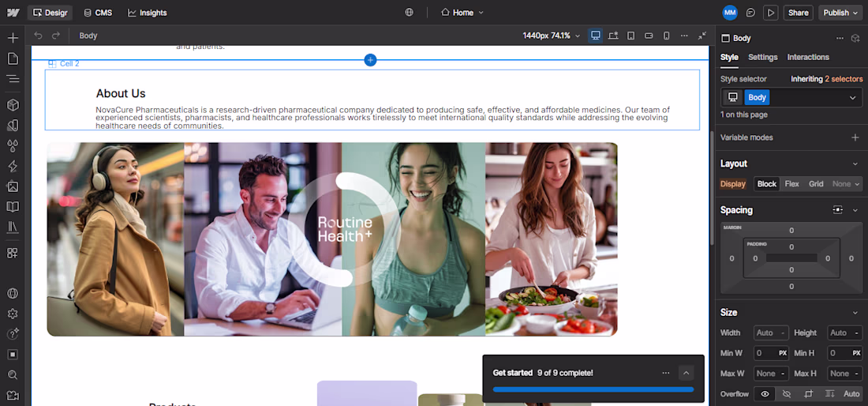Redo the last action
This screenshot has height=406, width=868.
pos(56,36)
